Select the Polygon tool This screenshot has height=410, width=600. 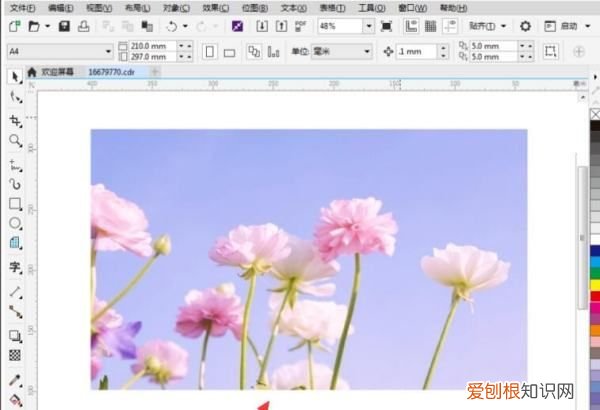point(15,243)
